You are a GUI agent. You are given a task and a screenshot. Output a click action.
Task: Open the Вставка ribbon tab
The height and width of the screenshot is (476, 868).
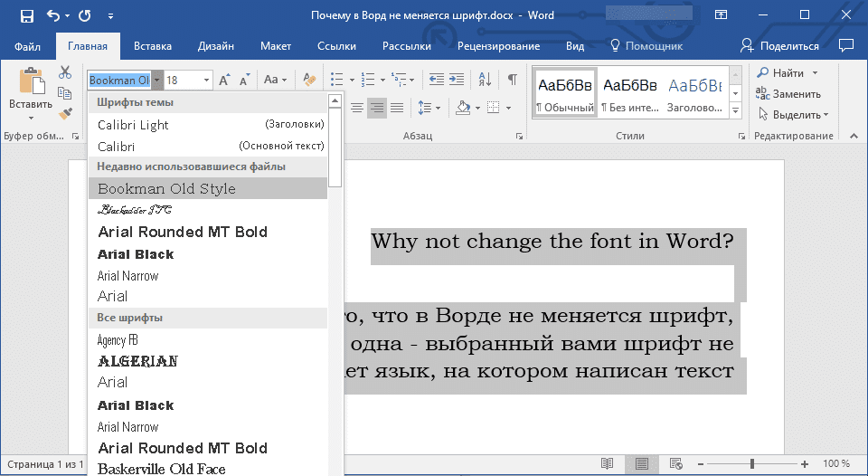(153, 46)
